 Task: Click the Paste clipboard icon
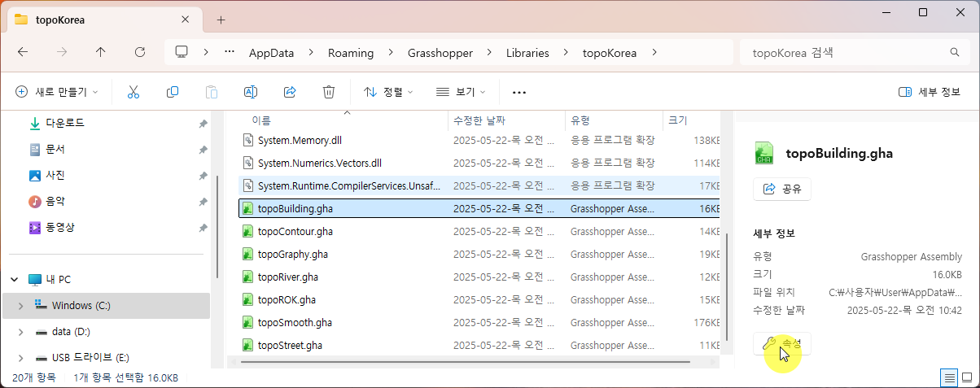pos(212,92)
